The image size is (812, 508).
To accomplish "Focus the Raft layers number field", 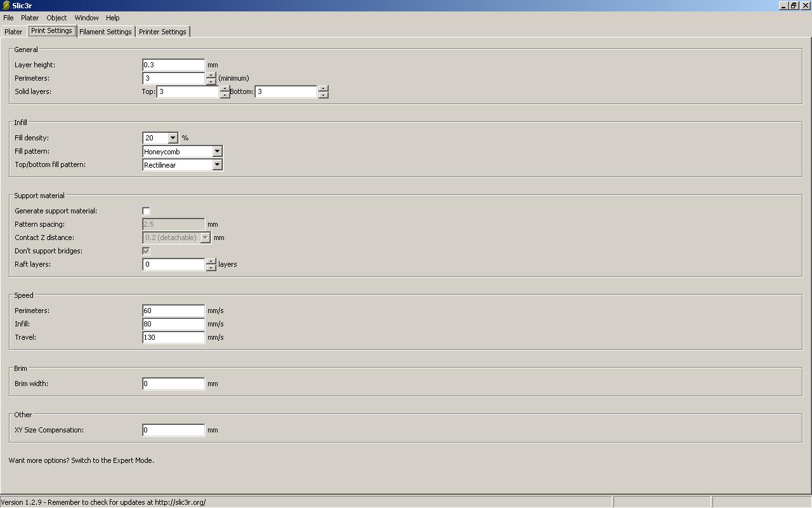I will [174, 264].
